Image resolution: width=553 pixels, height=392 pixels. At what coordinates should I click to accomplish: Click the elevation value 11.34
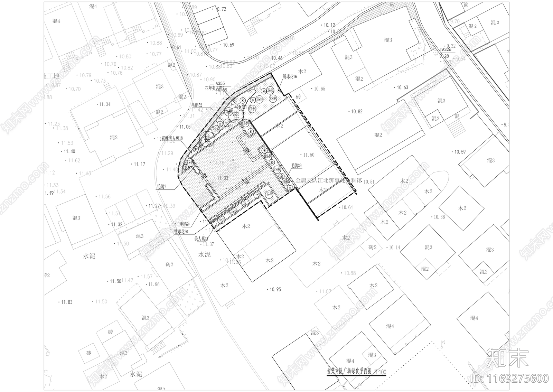click(105, 104)
